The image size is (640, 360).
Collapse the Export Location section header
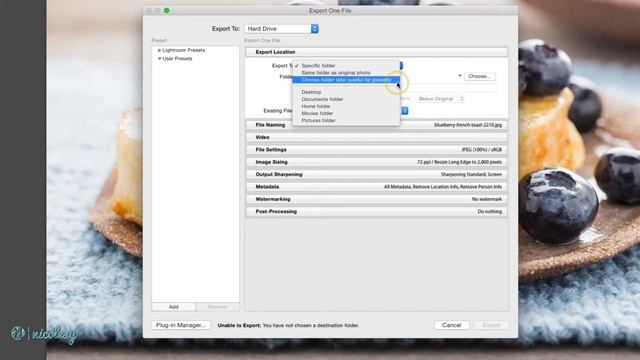coord(376,52)
